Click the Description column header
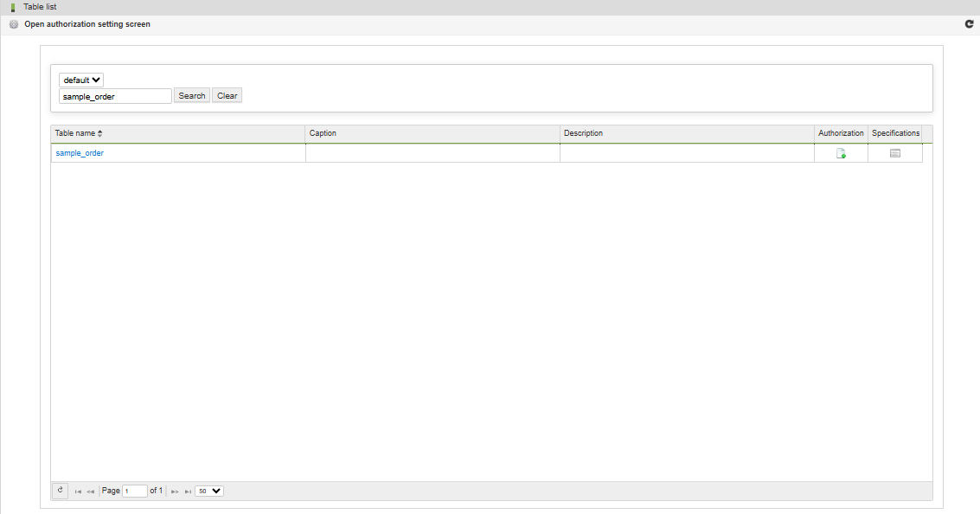Image resolution: width=980 pixels, height=514 pixels. pos(687,133)
